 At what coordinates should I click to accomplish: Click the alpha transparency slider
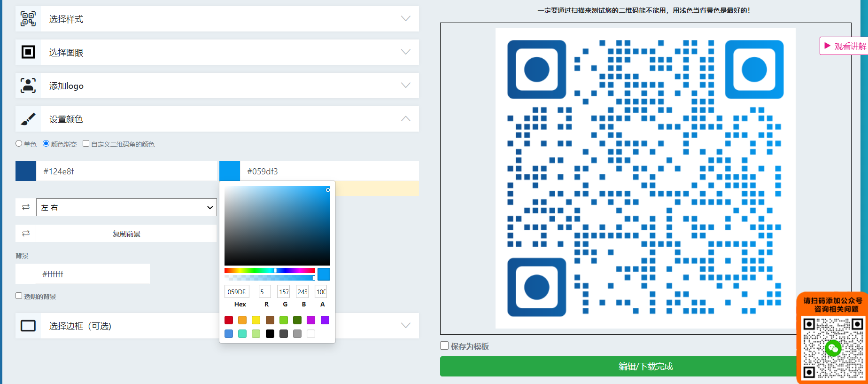tap(270, 278)
